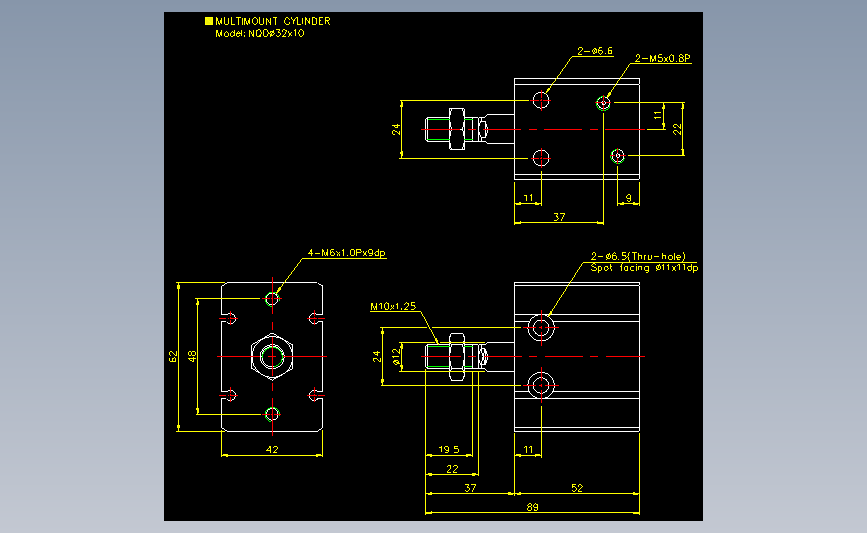Select the ⌀12 rod diameter dimension
Screen dimensions: 867x533
click(396, 357)
